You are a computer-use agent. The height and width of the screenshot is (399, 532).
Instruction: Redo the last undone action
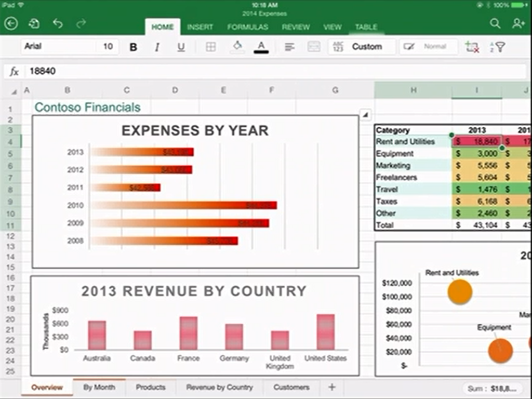tap(81, 23)
